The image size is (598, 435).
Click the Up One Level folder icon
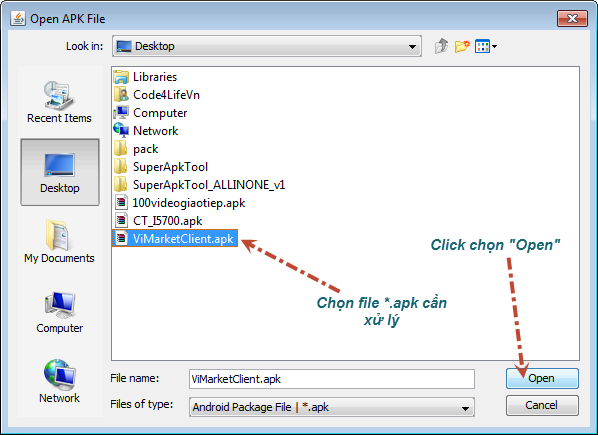441,46
